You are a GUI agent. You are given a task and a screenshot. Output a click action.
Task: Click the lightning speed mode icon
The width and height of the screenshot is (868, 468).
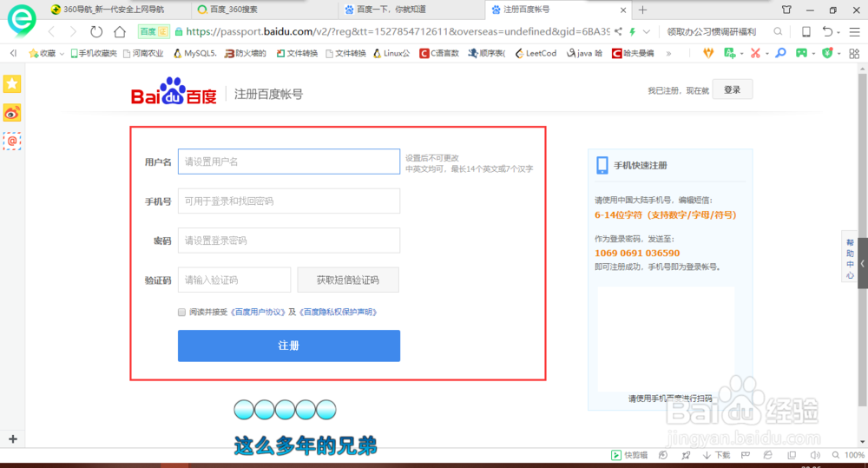(x=632, y=31)
